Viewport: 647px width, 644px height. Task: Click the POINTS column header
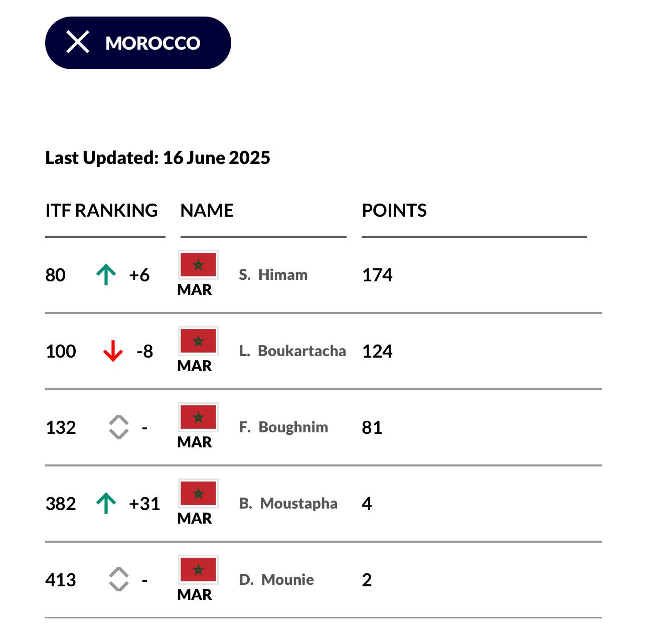[394, 210]
